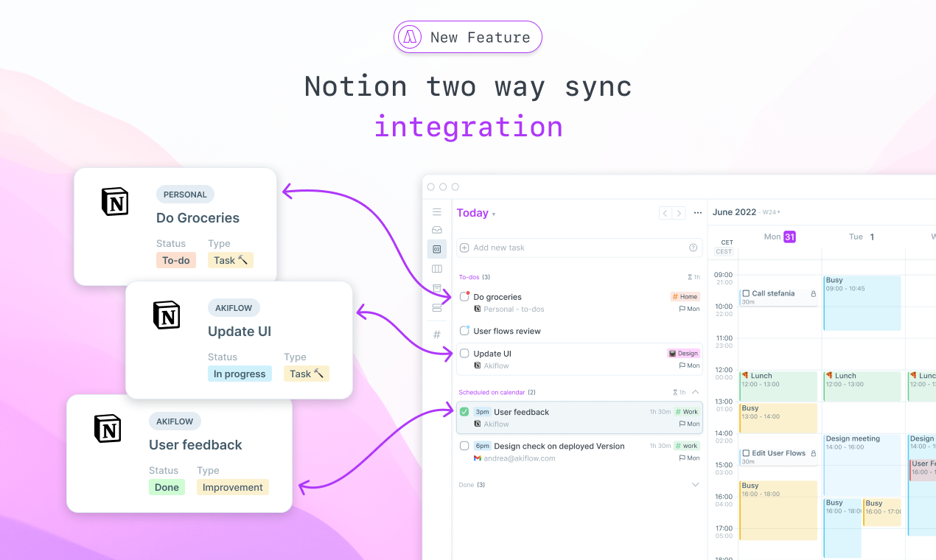Screen dimensions: 936x560
Task: Click the In progress status on Update UI card
Action: 240,374
